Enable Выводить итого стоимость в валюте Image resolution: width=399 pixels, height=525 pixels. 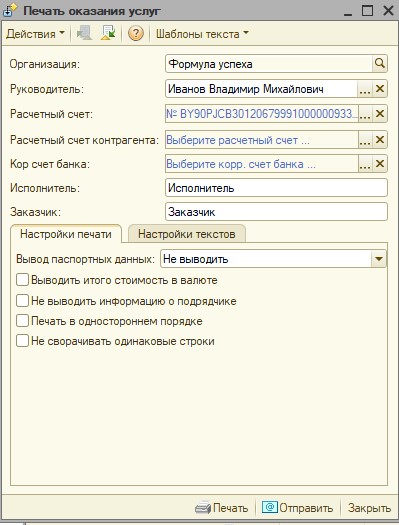22,280
